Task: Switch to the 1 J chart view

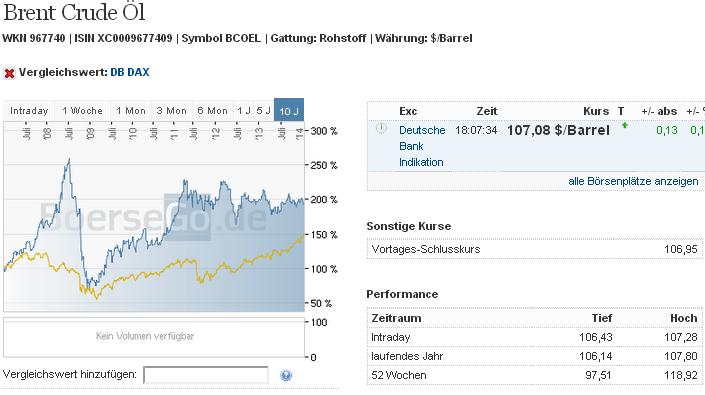Action: (244, 111)
